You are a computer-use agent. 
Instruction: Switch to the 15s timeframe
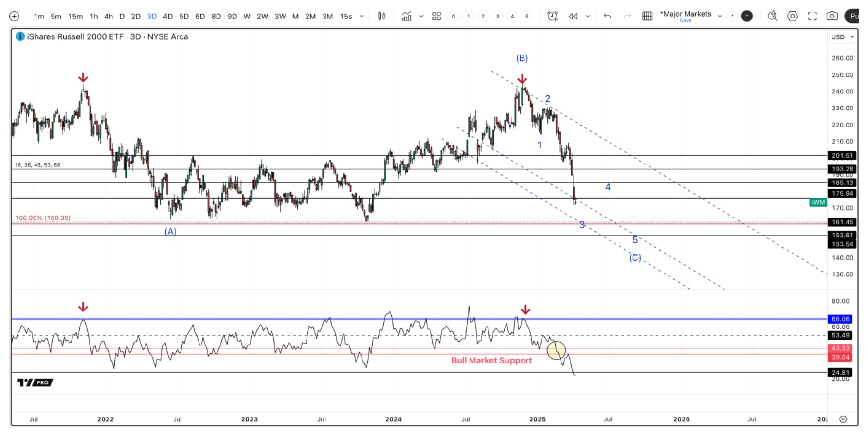346,16
